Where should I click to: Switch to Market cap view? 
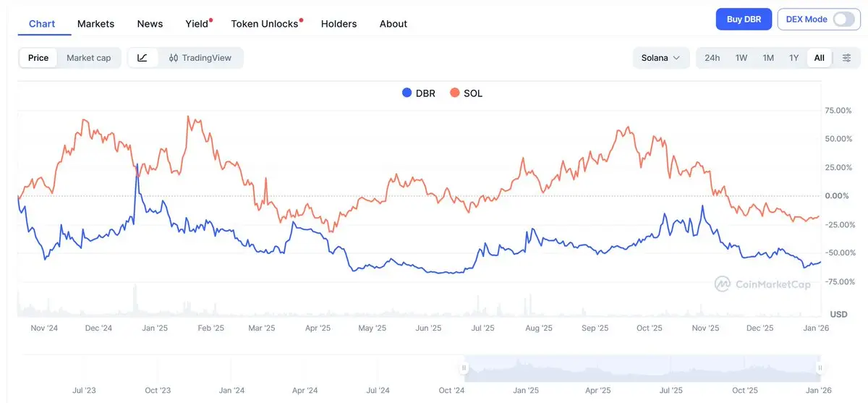pos(89,58)
